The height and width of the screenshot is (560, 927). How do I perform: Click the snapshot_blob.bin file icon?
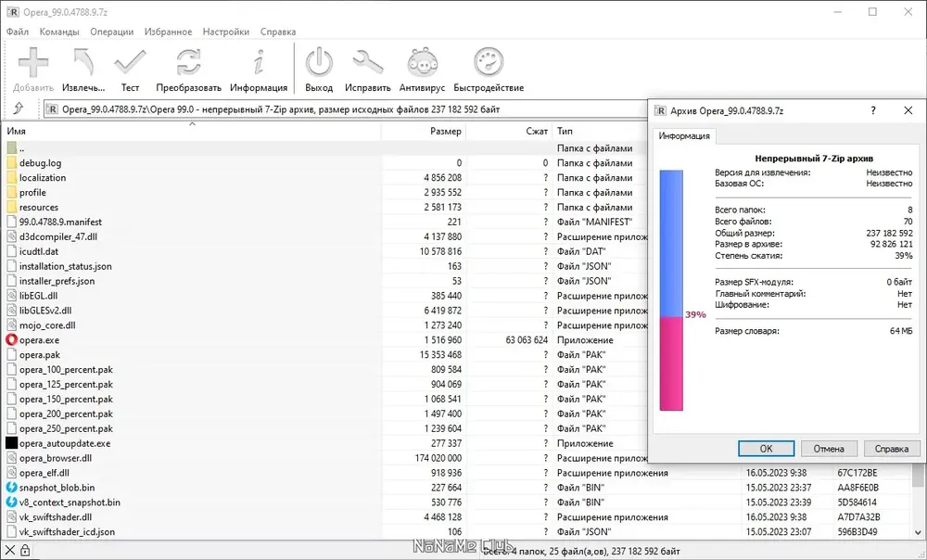point(11,488)
